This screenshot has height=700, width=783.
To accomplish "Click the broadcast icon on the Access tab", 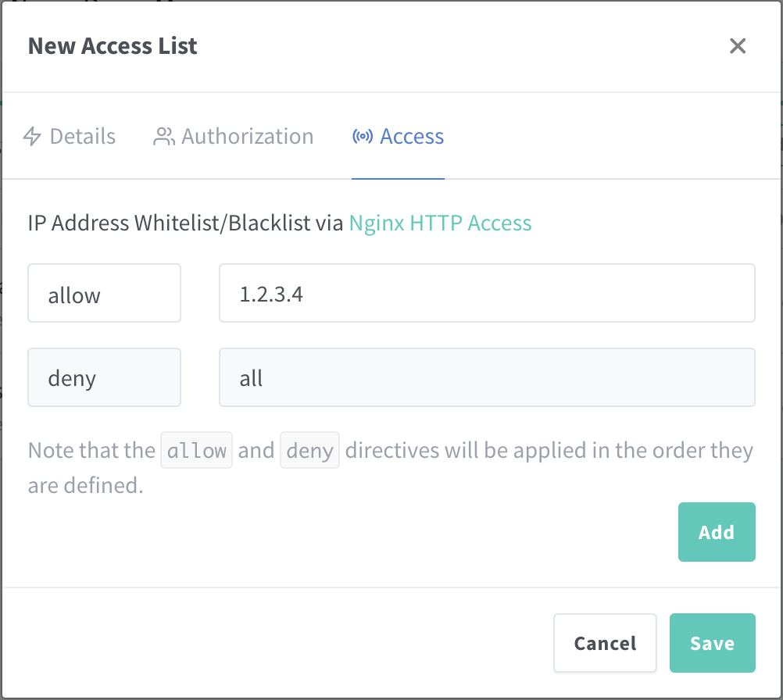I will coord(361,136).
